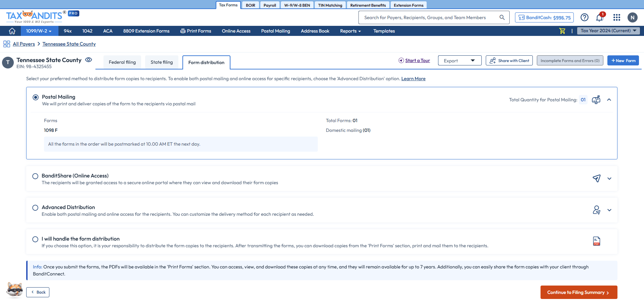The height and width of the screenshot is (304, 644).
Task: Click the search magnifier icon
Action: [502, 17]
